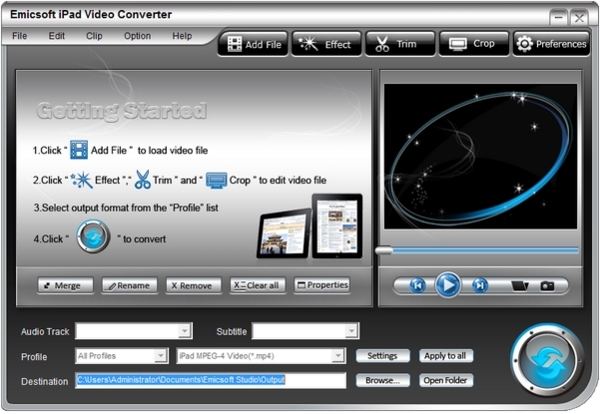This screenshot has width=600, height=414.
Task: Click the Add File toolbar button
Action: 253,44
